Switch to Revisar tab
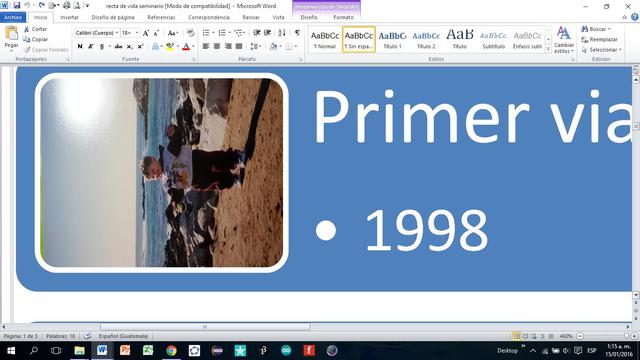The image size is (640, 360). [251, 17]
